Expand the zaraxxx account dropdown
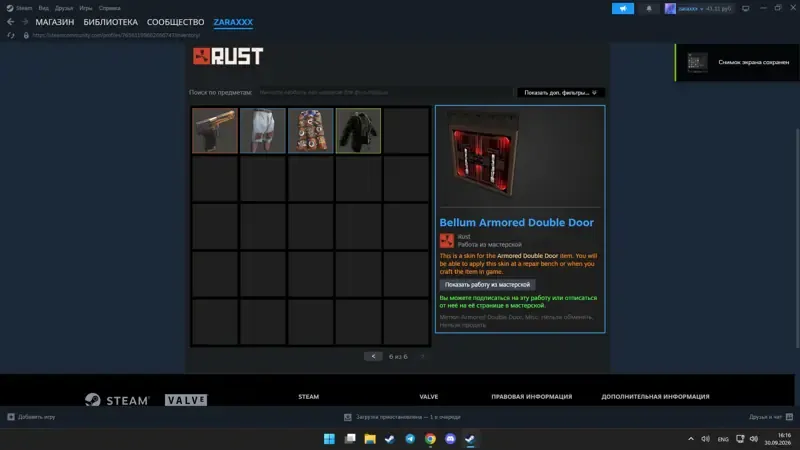 point(704,8)
